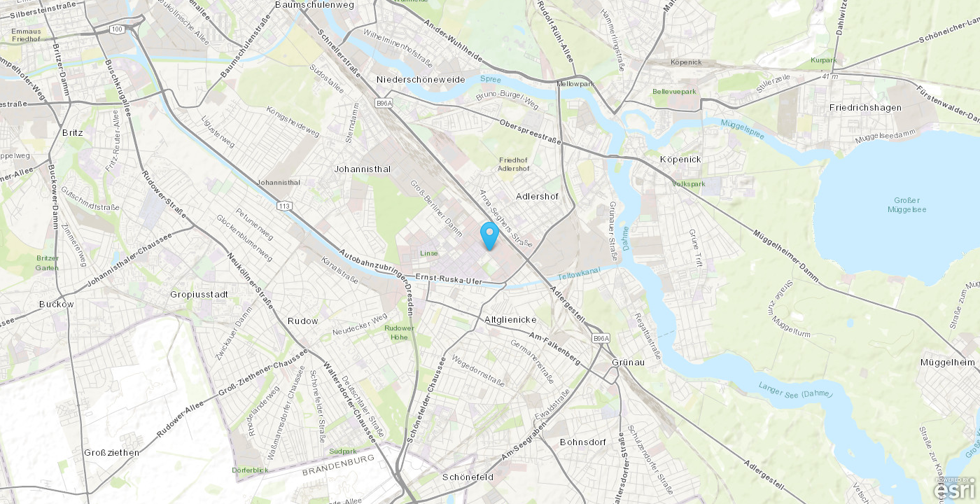Select the Großer Müggelsee lake label
Viewport: 980px width, 504px height.
coord(906,204)
